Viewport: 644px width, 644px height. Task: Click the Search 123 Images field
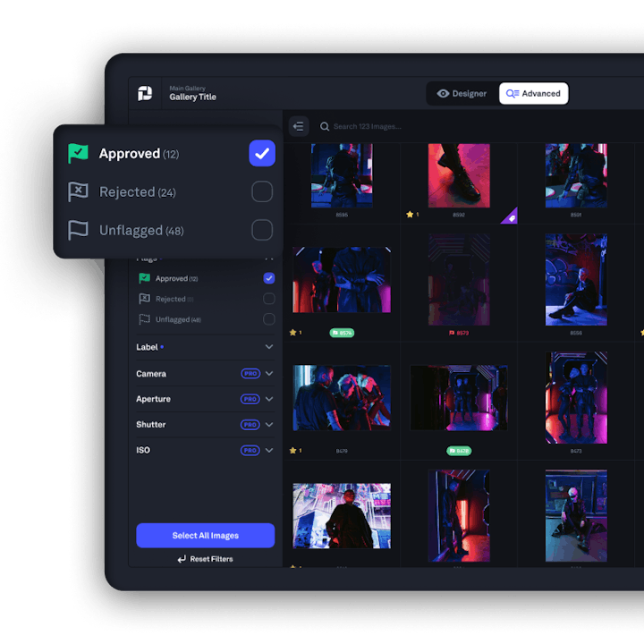pyautogui.click(x=411, y=126)
